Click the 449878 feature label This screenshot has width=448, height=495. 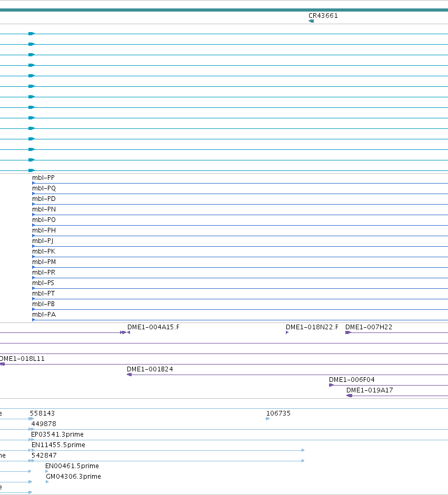tap(44, 424)
